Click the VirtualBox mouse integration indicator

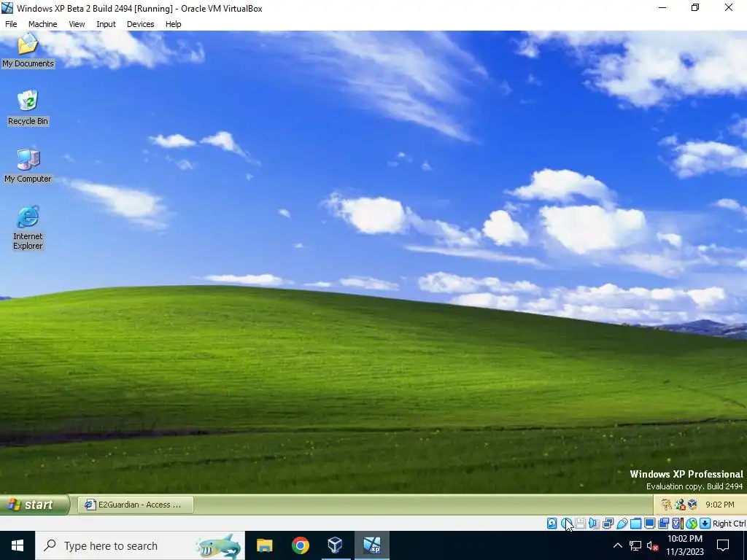692,524
